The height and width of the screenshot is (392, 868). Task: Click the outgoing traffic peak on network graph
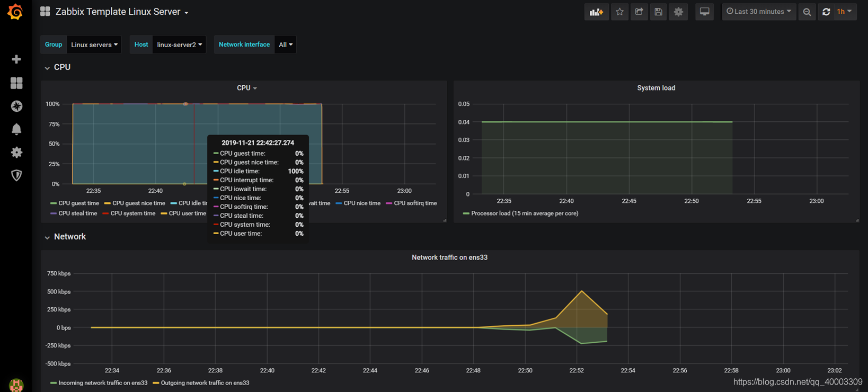[582, 291]
